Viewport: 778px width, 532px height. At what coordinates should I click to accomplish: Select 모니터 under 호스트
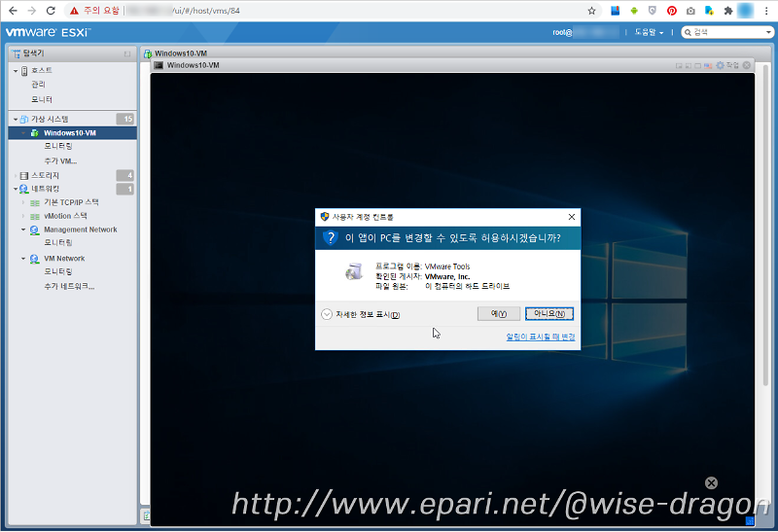click(x=42, y=99)
